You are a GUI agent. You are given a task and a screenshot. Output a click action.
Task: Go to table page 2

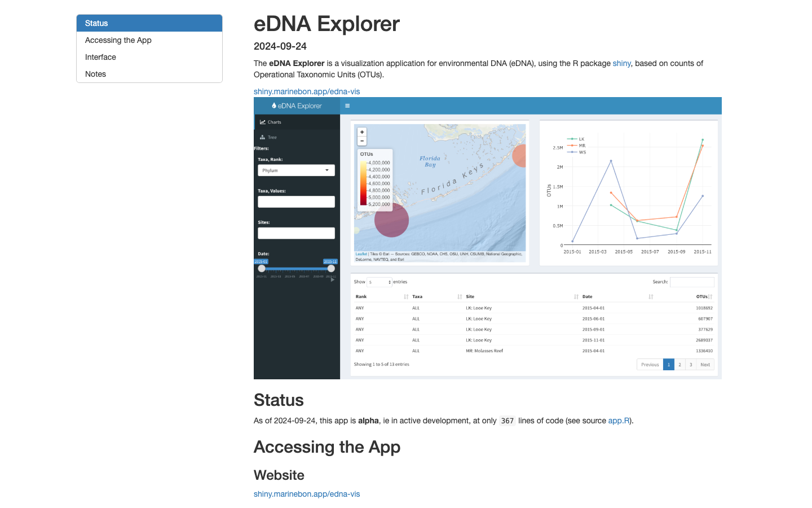tap(679, 365)
